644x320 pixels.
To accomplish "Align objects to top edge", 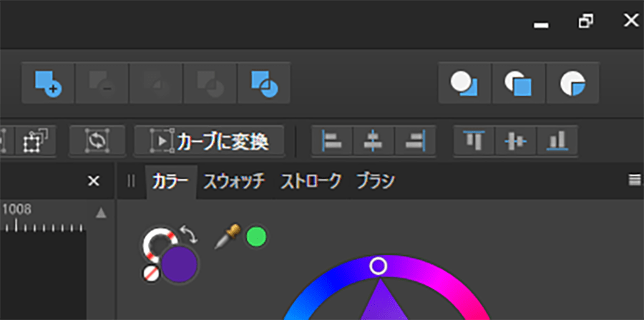I will pos(474,140).
